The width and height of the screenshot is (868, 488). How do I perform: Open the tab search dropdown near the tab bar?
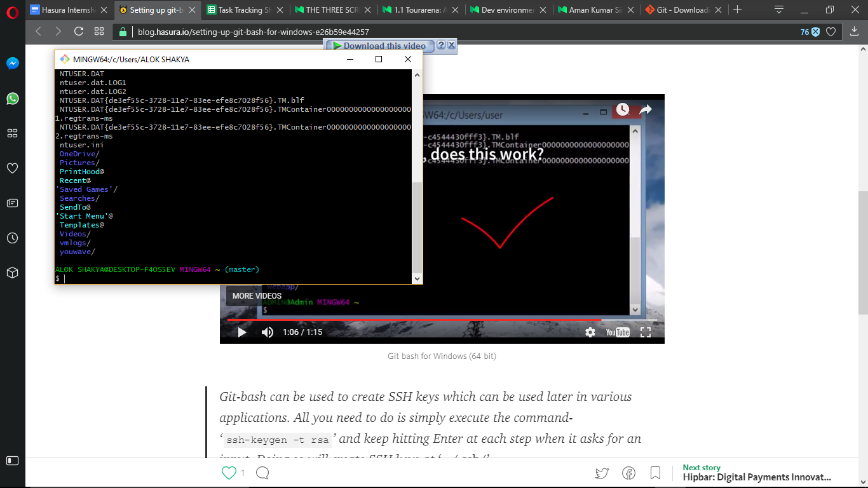778,10
